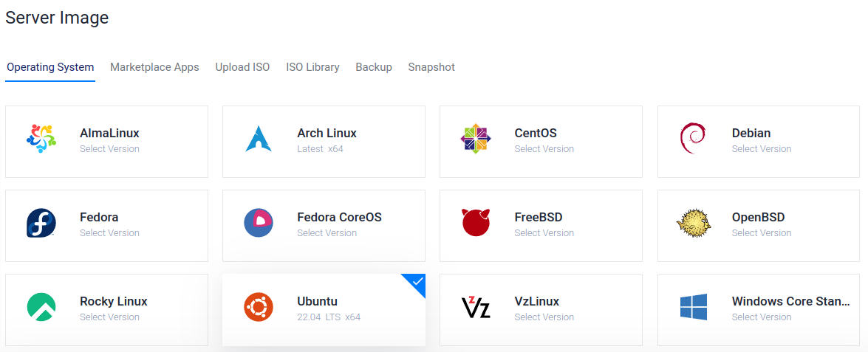
Task: Open the Upload ISO tab
Action: [242, 67]
